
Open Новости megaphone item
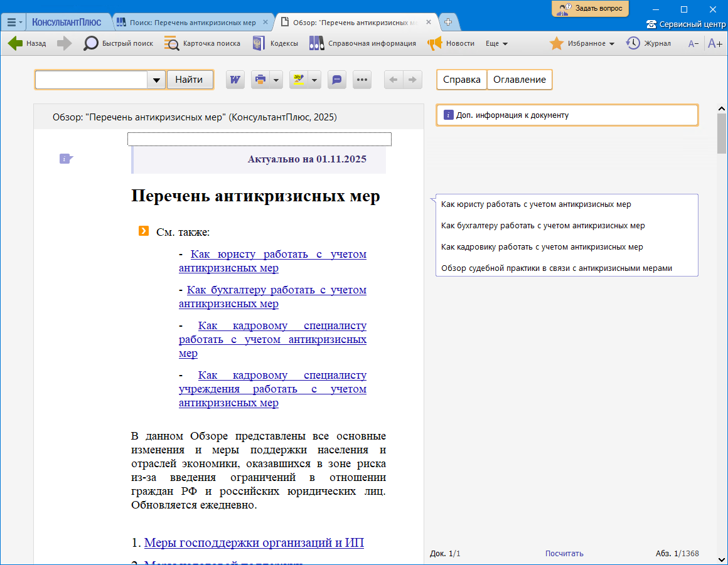coord(451,43)
